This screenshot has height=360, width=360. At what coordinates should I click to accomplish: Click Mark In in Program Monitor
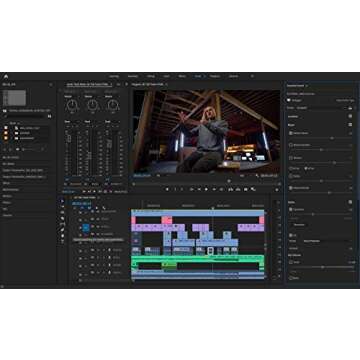[175, 189]
